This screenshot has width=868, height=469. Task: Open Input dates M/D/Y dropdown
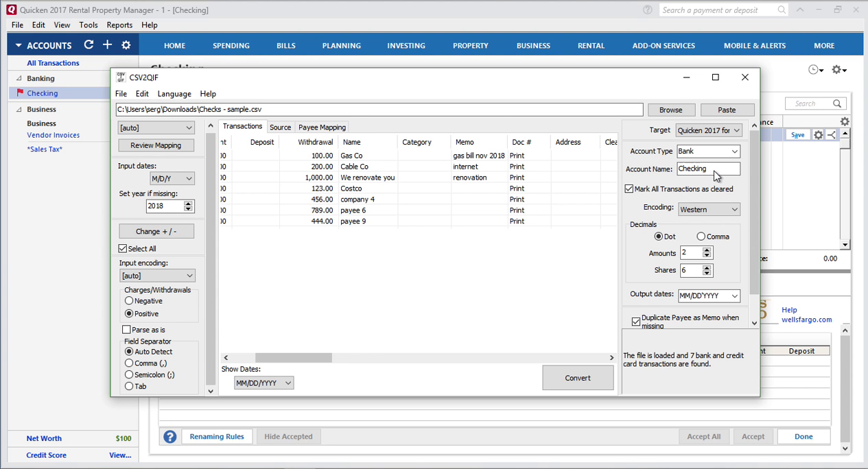tap(172, 178)
